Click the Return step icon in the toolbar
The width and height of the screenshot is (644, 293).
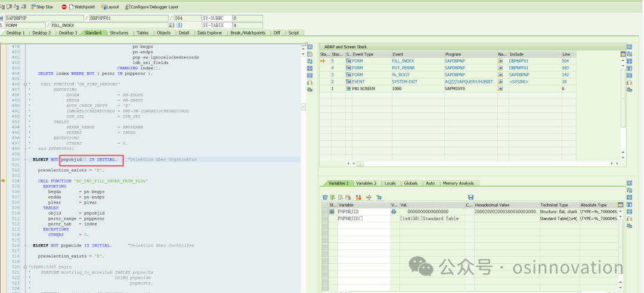pos(16,7)
